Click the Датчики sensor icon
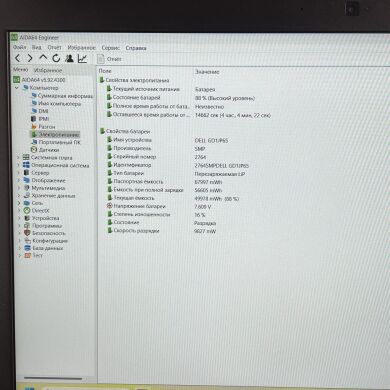Screen dimensions: 390x390 34,150
